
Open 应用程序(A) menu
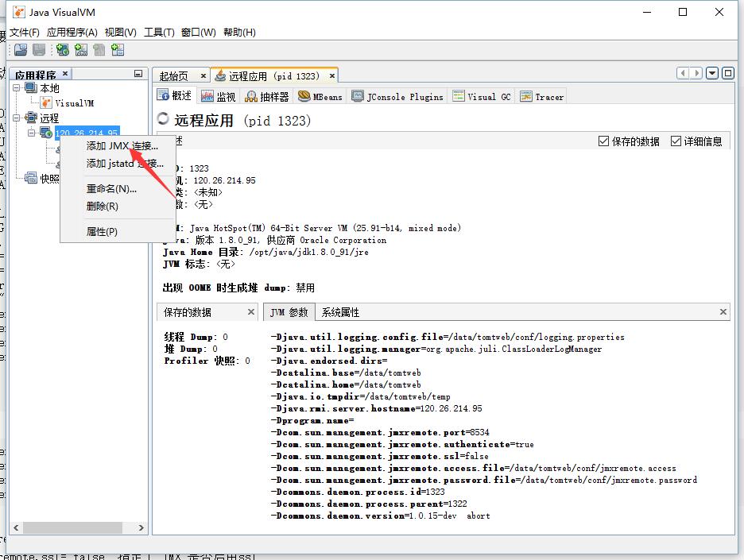[72, 33]
